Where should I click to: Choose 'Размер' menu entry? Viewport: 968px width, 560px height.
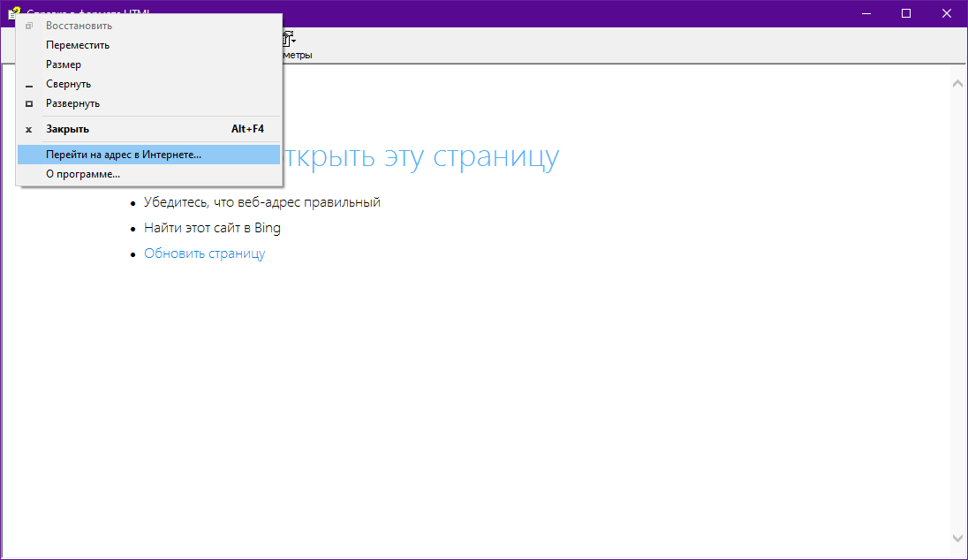tap(148, 64)
